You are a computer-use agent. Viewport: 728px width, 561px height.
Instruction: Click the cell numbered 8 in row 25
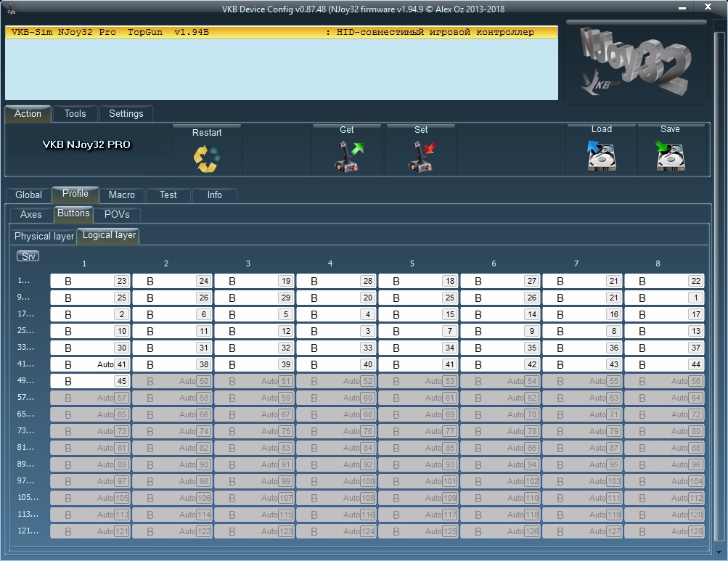click(x=582, y=331)
